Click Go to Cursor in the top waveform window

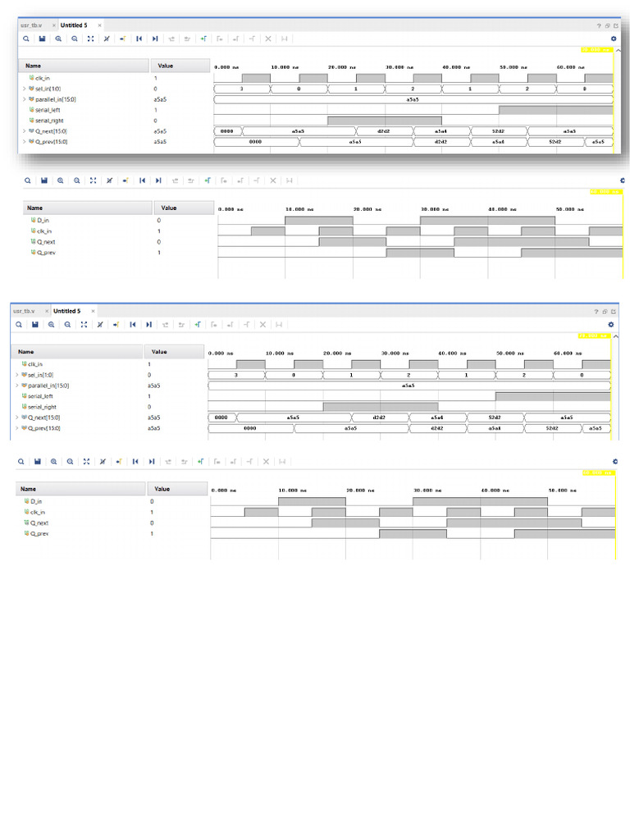(123, 39)
